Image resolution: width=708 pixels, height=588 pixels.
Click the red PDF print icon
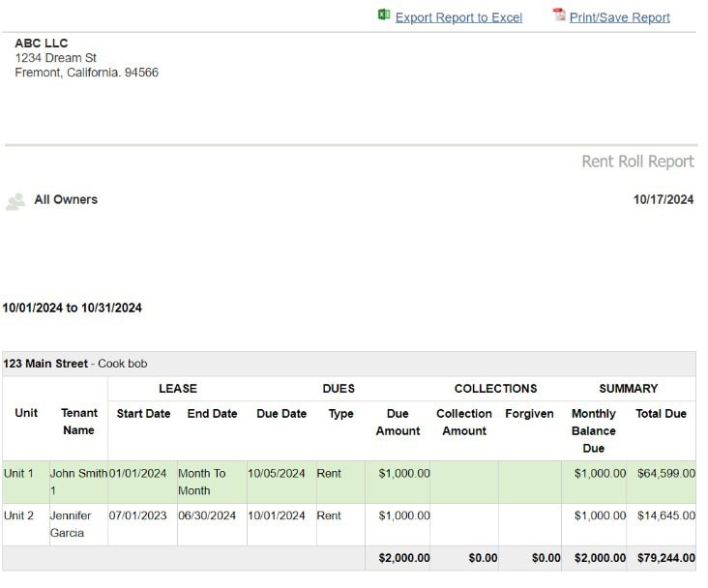tap(558, 15)
